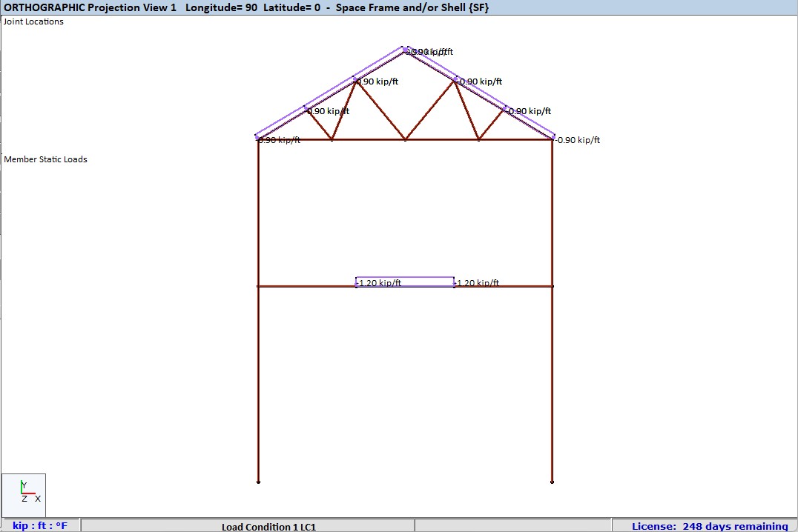Image resolution: width=798 pixels, height=532 pixels.
Task: Click the Member Static Loads label
Action: coord(45,159)
